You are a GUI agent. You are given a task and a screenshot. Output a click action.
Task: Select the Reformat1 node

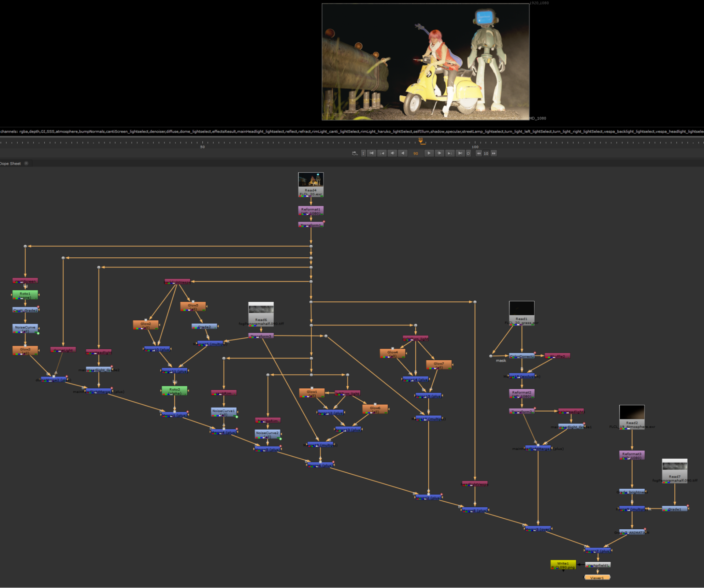coord(311,211)
